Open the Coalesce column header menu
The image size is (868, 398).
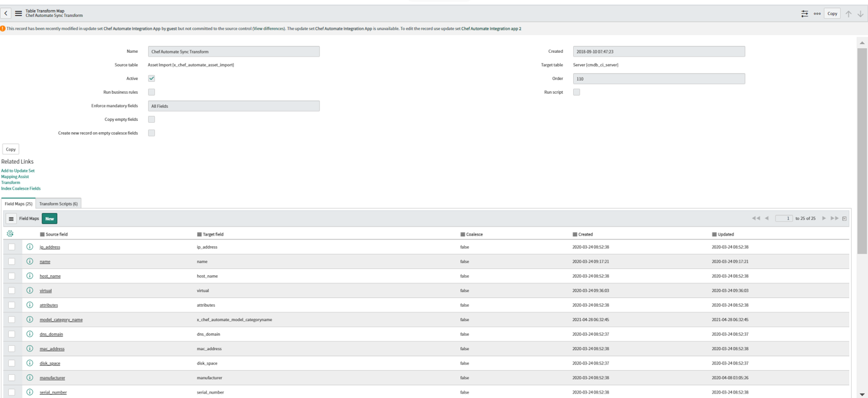(461, 234)
